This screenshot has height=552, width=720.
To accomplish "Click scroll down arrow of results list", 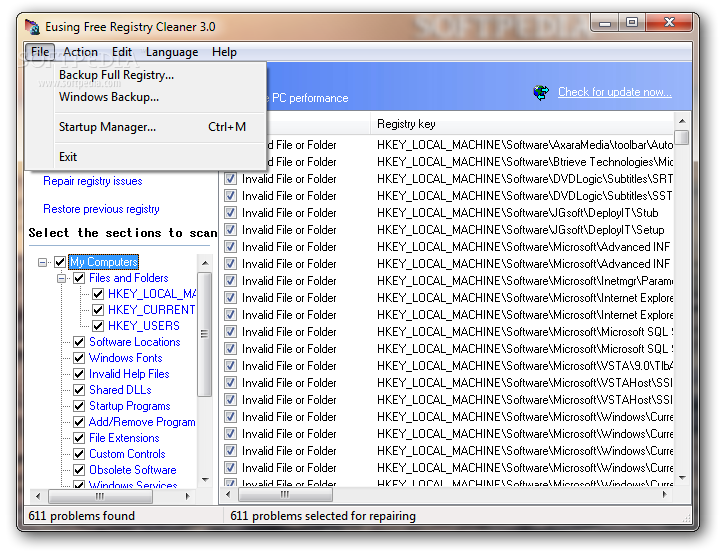I will coord(682,478).
